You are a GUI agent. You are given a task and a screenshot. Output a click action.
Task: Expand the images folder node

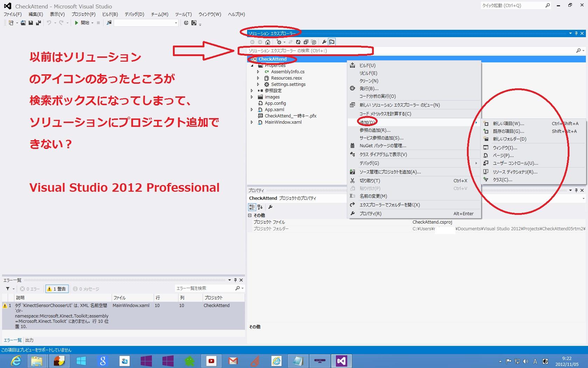[252, 97]
